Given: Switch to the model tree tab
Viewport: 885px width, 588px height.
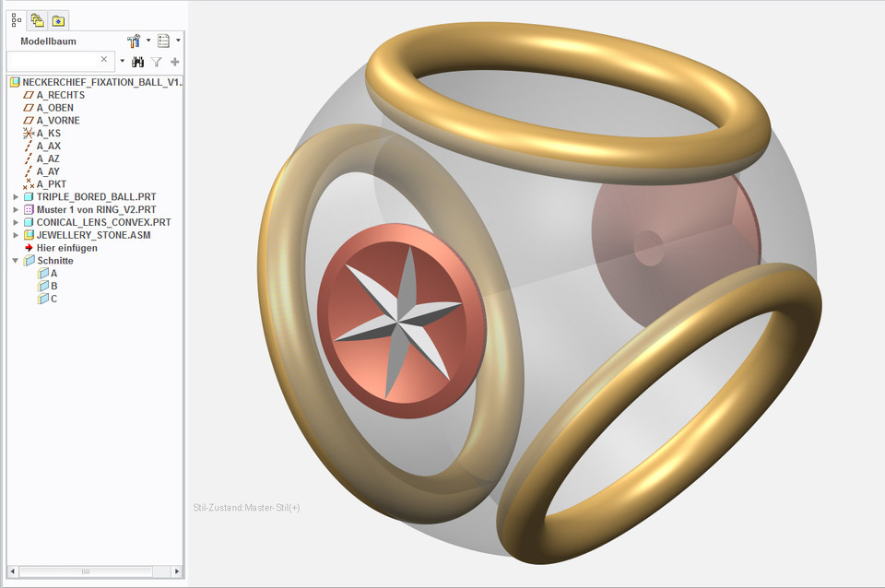Looking at the screenshot, I should point(17,19).
